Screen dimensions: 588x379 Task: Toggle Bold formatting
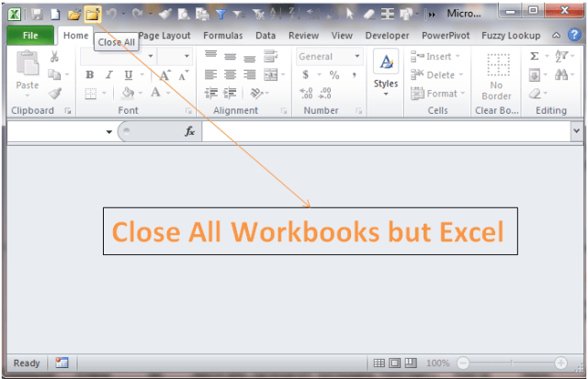pos(90,74)
